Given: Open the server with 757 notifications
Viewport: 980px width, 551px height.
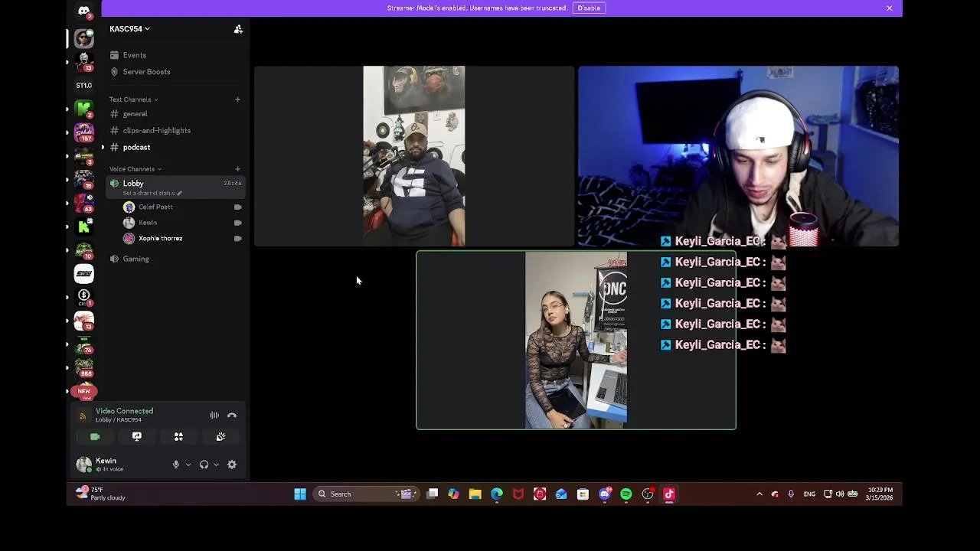Looking at the screenshot, I should [84, 132].
